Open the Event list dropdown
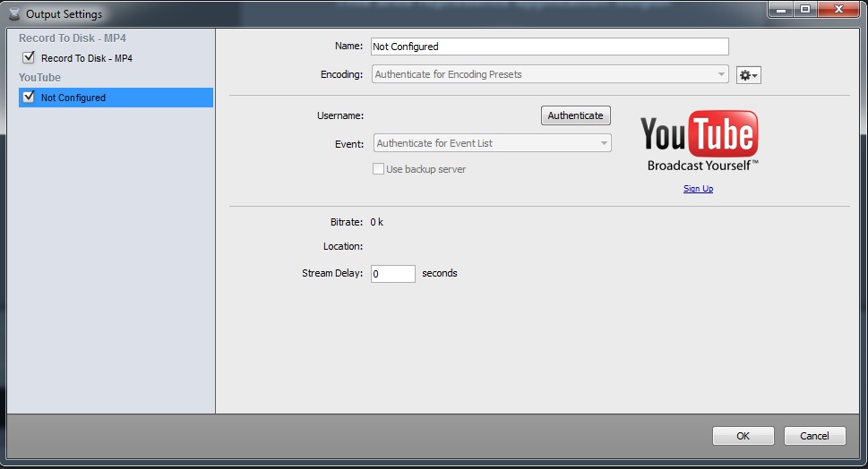868x469 pixels. coord(492,143)
